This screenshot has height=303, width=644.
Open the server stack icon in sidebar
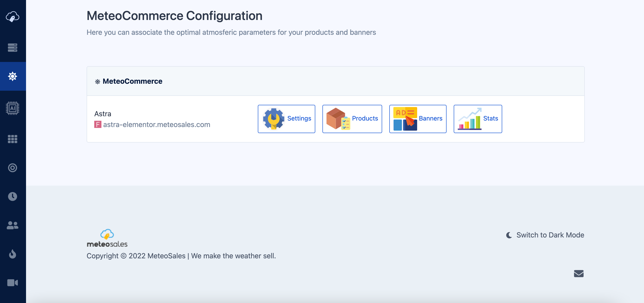pyautogui.click(x=13, y=48)
